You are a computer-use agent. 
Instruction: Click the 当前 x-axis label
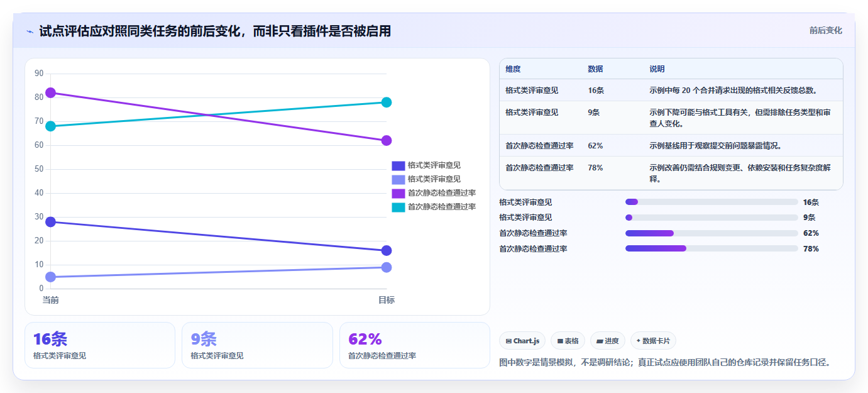51,301
